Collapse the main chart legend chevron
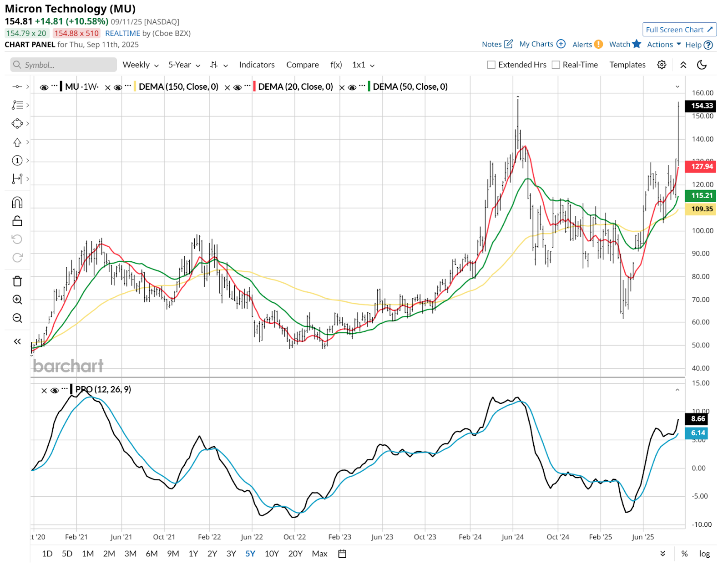The width and height of the screenshot is (728, 570). (677, 87)
